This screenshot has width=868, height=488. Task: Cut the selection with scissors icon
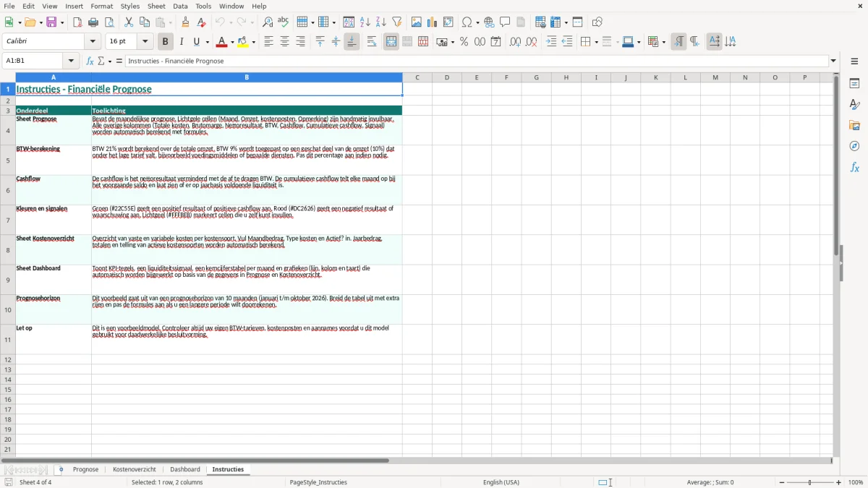click(129, 22)
